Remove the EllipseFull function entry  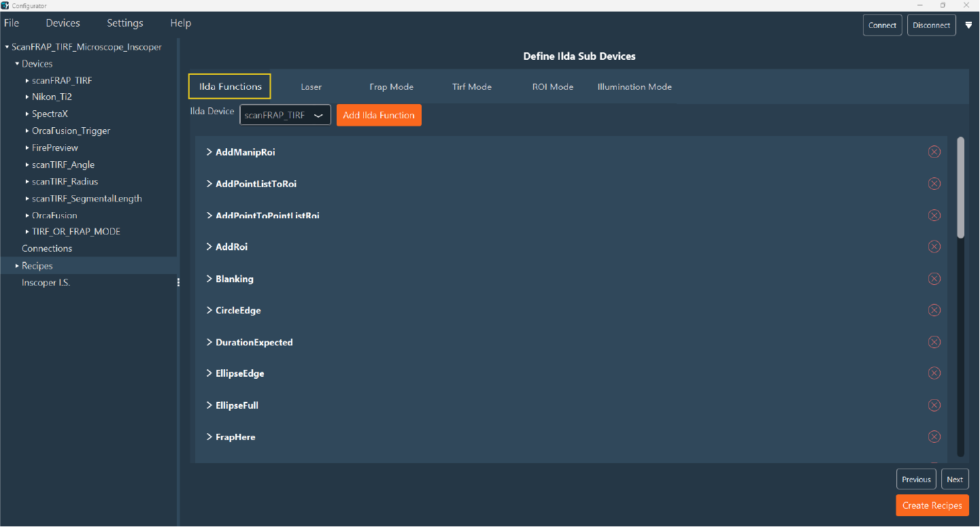pos(934,405)
